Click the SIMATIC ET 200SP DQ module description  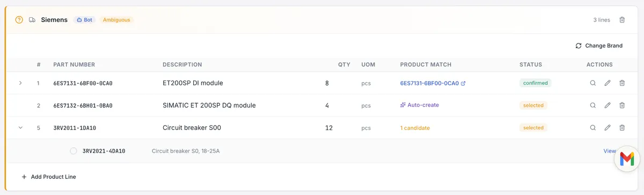[x=209, y=105]
